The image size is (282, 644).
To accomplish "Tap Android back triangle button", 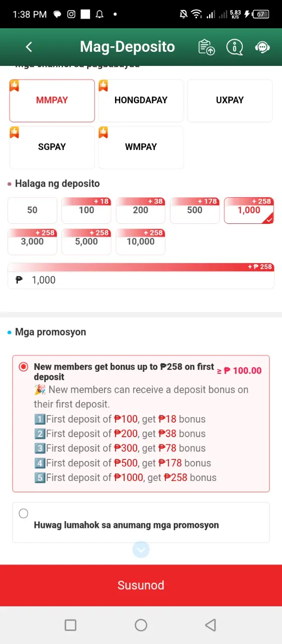I will (211, 625).
